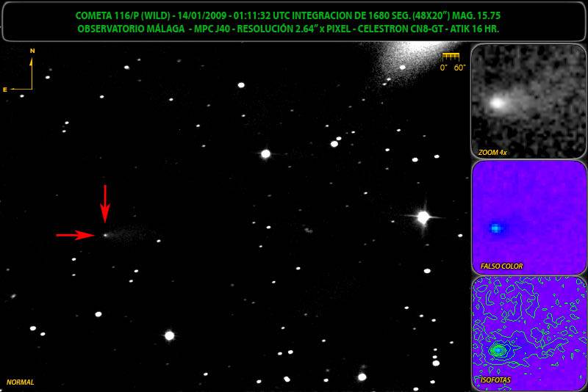Click the E label of the compass

point(5,90)
